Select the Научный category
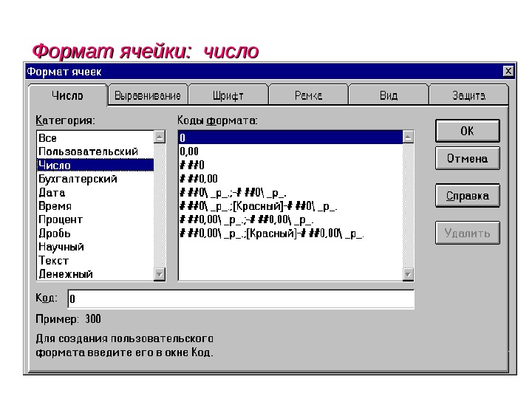The image size is (532, 399). (95, 247)
